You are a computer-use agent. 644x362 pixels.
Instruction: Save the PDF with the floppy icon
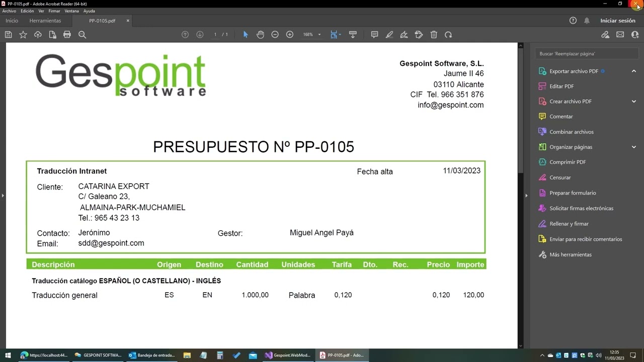pyautogui.click(x=8, y=35)
